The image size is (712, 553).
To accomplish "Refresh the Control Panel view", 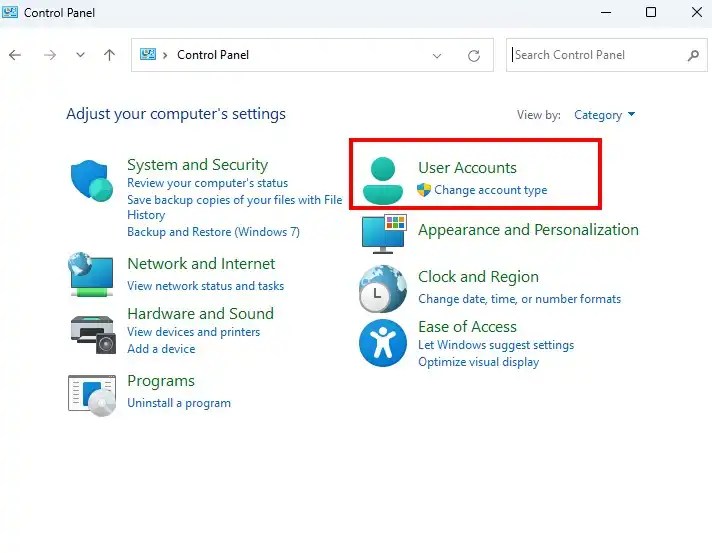I will click(x=474, y=55).
